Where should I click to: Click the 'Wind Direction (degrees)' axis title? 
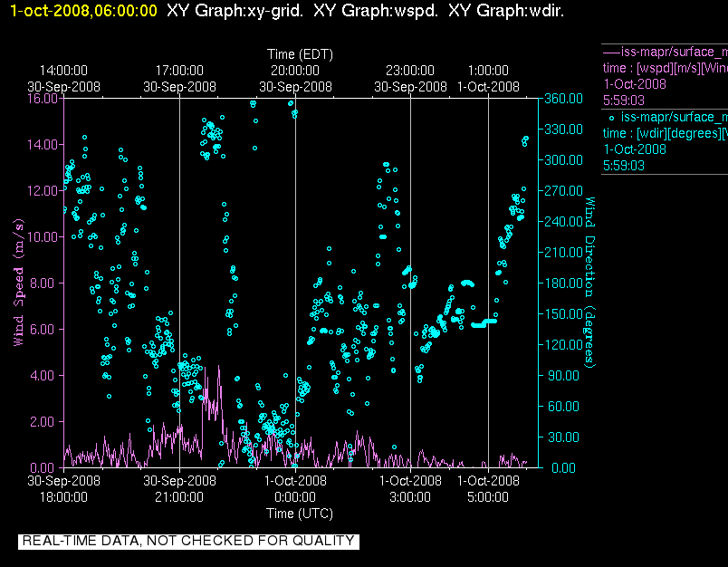589,283
